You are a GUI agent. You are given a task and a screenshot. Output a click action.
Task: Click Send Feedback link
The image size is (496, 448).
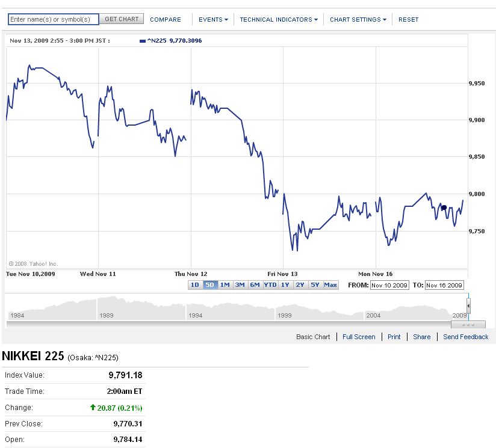466,337
